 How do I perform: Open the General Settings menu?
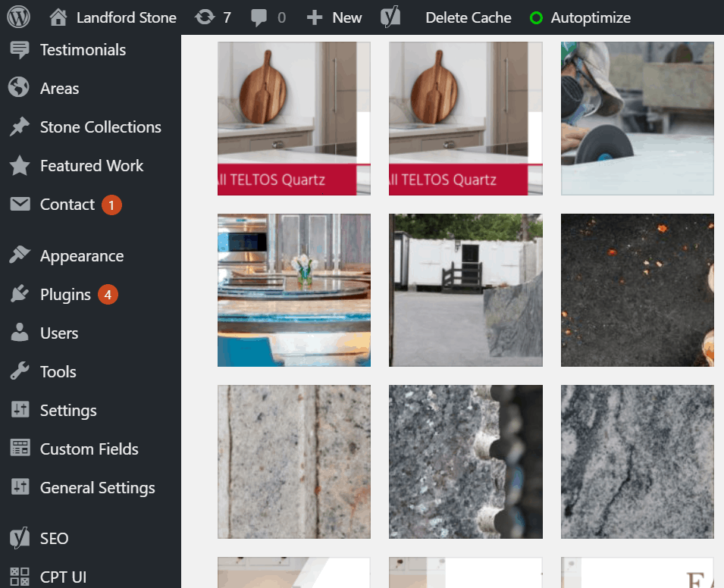click(x=97, y=488)
